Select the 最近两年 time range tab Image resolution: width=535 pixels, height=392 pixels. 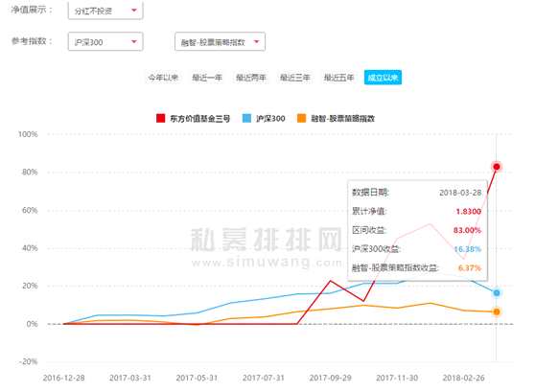coord(251,78)
